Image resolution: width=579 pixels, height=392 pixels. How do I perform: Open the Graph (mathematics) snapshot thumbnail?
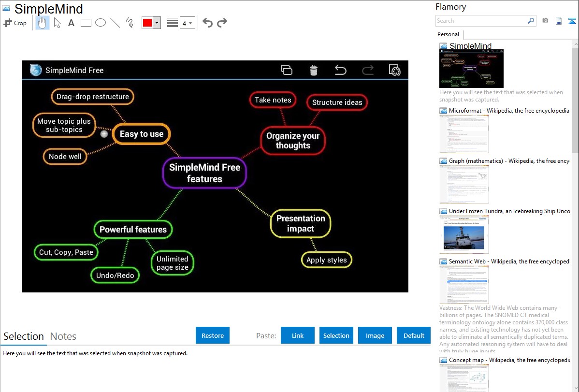click(x=464, y=184)
